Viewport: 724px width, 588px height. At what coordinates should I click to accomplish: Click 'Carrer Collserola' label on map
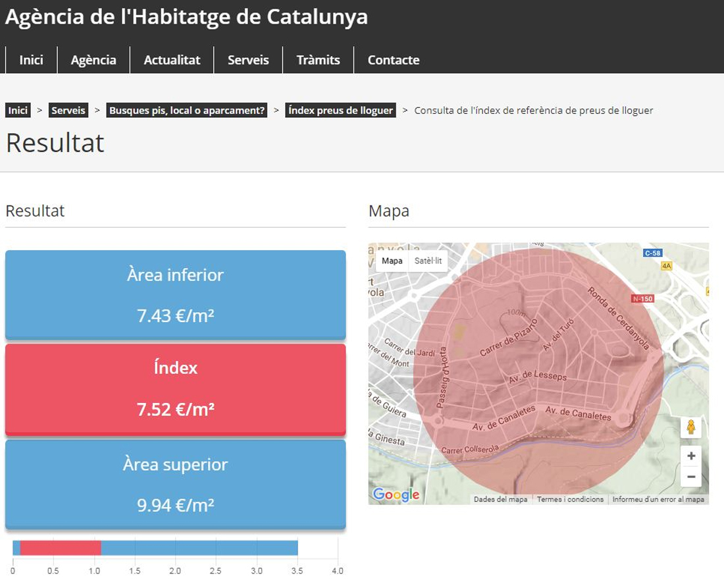469,449
